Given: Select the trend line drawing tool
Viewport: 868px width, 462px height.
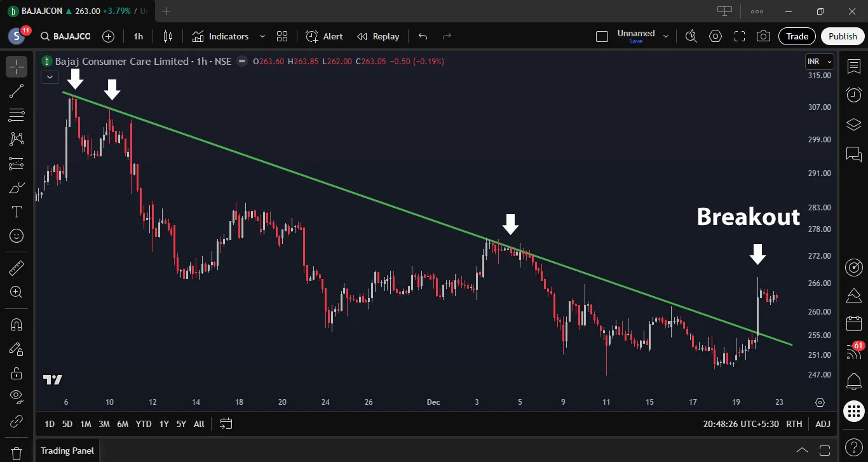Looking at the screenshot, I should 17,91.
